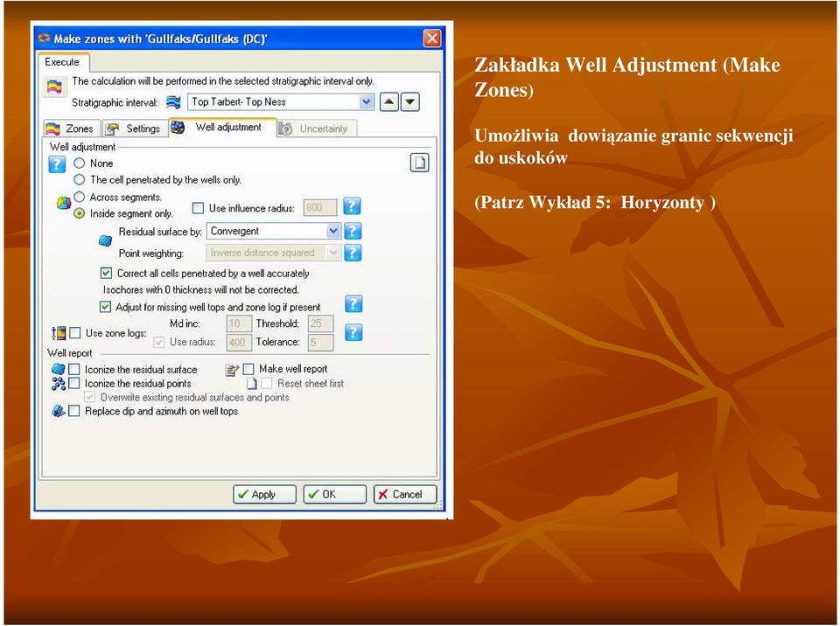Image resolution: width=840 pixels, height=626 pixels.
Task: Click the dip and azimuth icon
Action: pyautogui.click(x=59, y=411)
